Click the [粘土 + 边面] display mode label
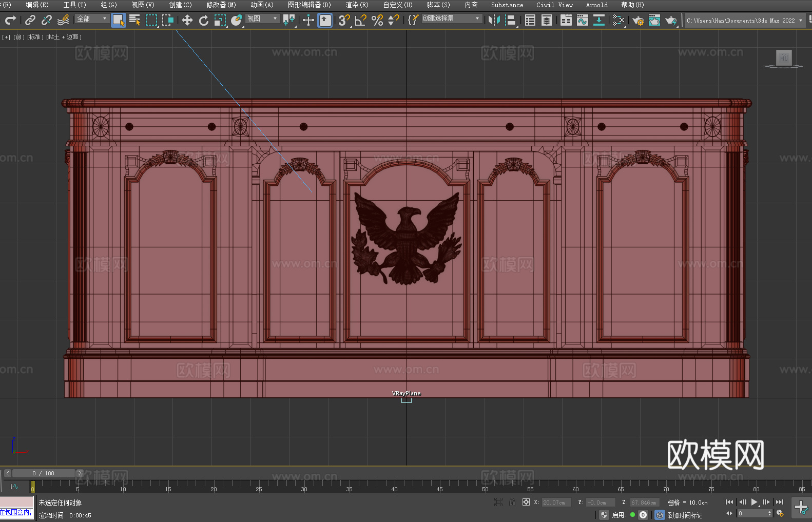This screenshot has height=522, width=812. point(64,37)
